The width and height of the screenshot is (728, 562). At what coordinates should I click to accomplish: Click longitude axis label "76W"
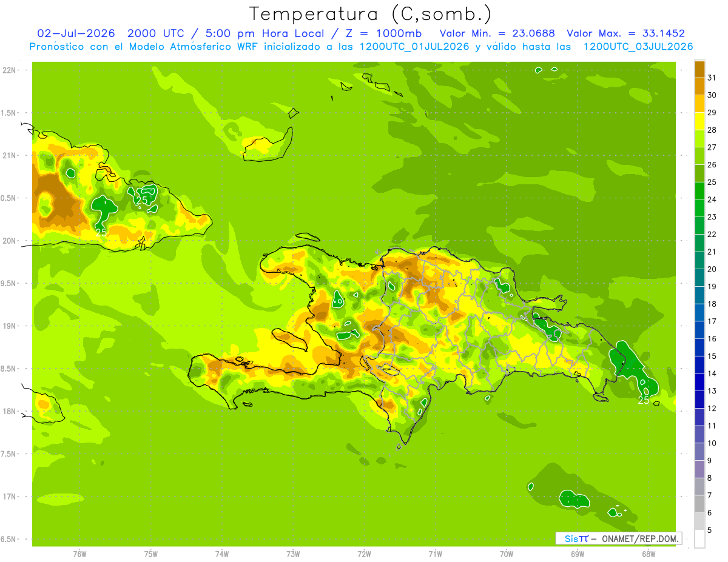[79, 554]
